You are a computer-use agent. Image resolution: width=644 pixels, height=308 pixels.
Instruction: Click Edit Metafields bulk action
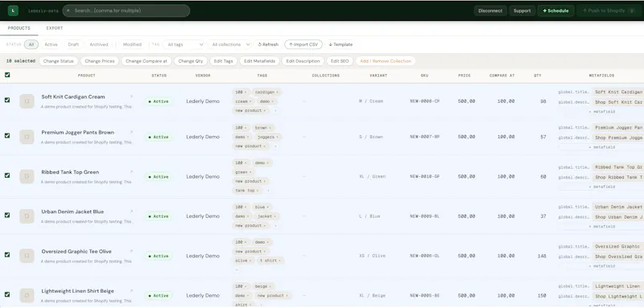pyautogui.click(x=259, y=61)
